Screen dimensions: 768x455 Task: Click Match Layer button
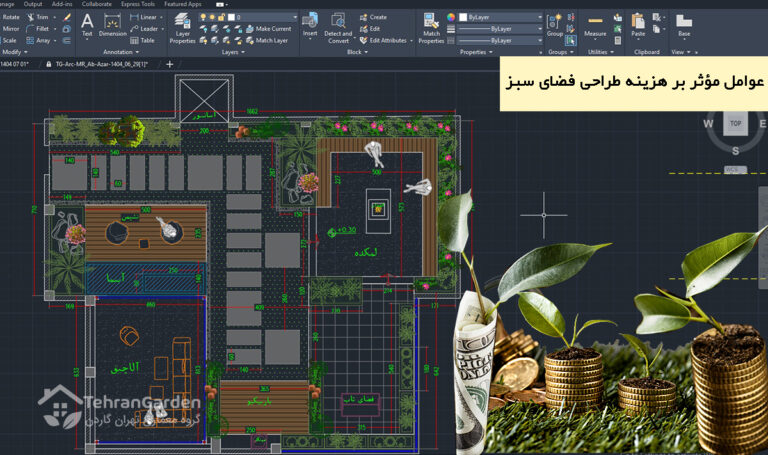(x=267, y=41)
